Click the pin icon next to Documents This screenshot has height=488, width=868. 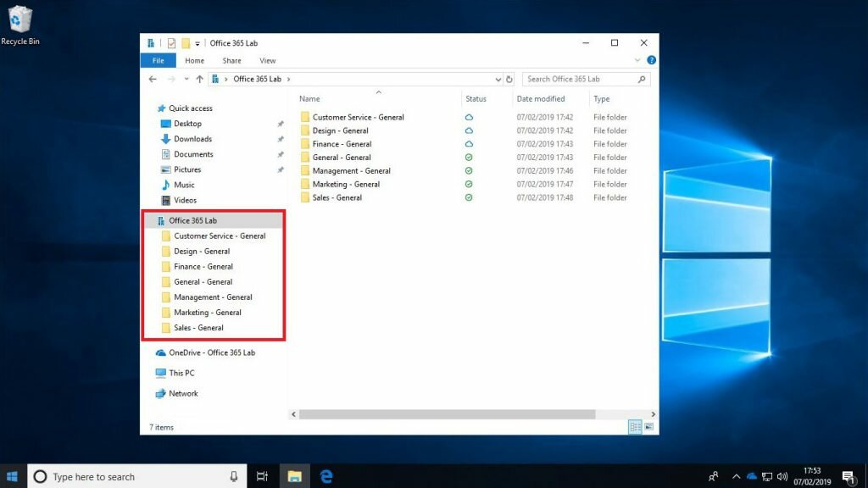coord(281,154)
